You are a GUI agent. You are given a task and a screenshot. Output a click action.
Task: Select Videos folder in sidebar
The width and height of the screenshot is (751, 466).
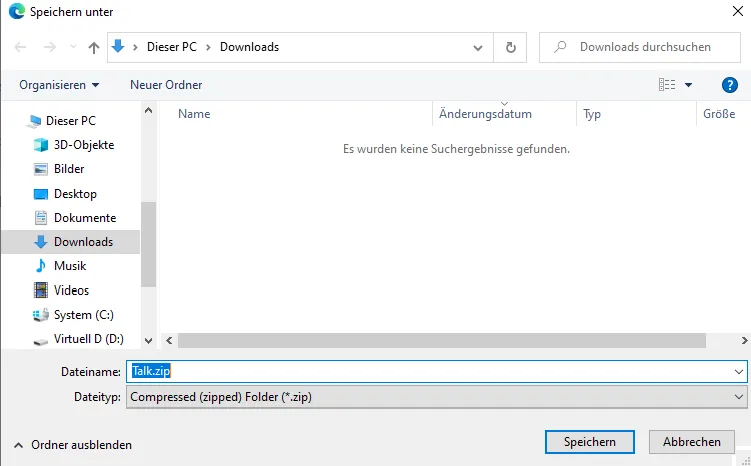[71, 290]
